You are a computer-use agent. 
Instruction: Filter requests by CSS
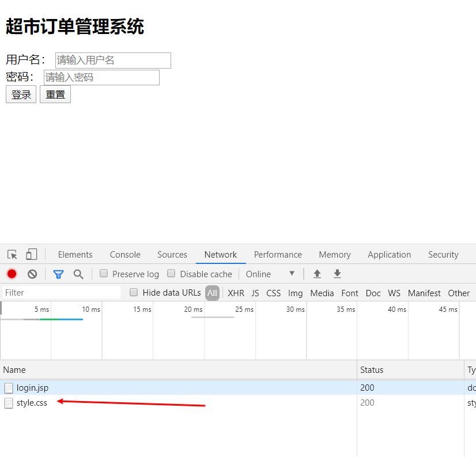pyautogui.click(x=274, y=293)
